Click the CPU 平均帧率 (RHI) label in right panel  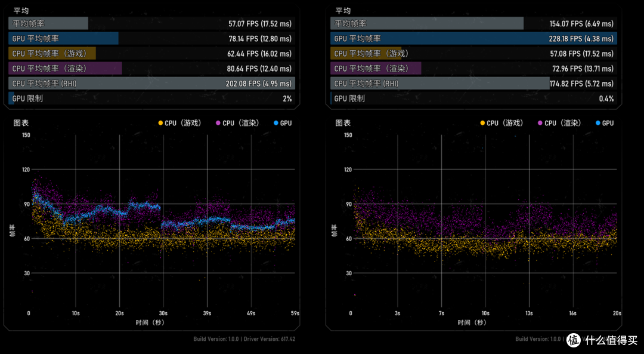point(366,84)
